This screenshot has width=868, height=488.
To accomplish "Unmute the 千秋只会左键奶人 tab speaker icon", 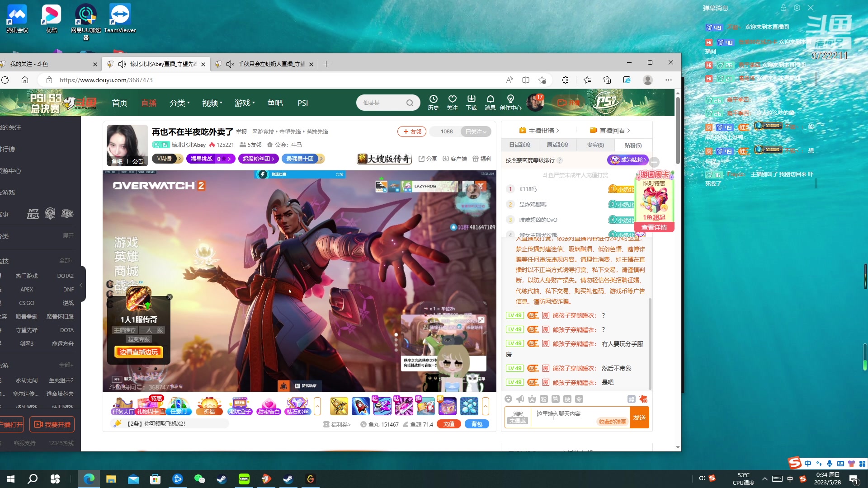I will click(x=230, y=64).
